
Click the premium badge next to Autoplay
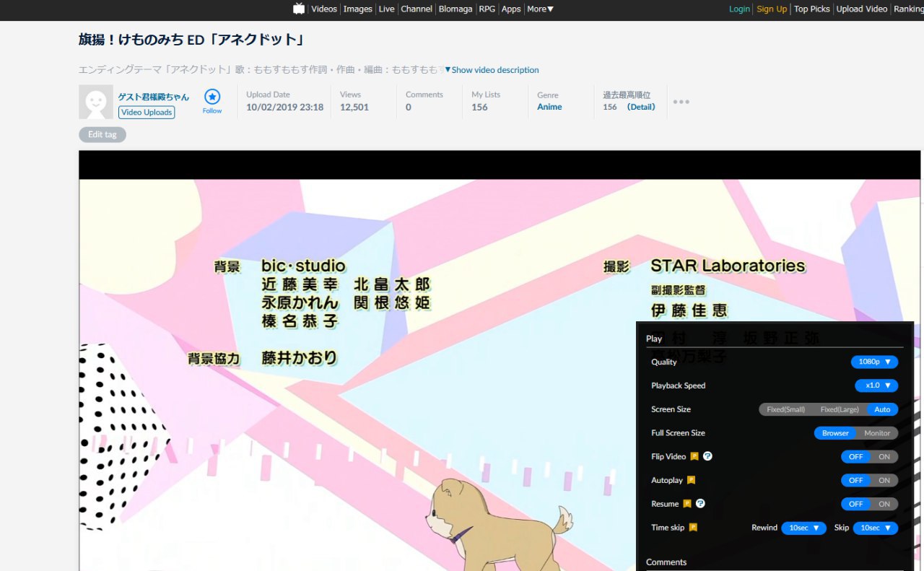click(x=691, y=480)
